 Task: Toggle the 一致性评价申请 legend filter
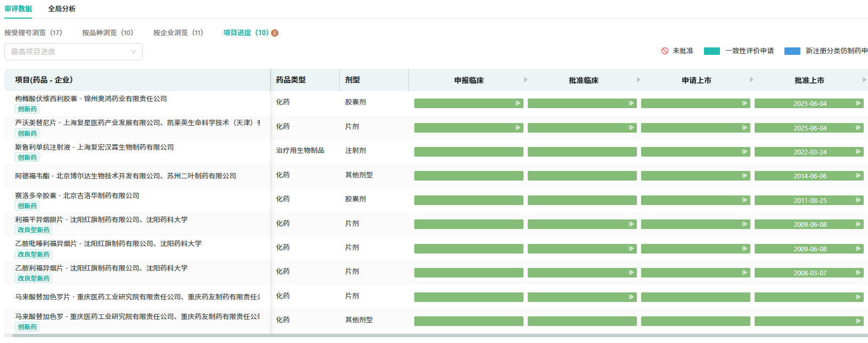click(x=749, y=51)
